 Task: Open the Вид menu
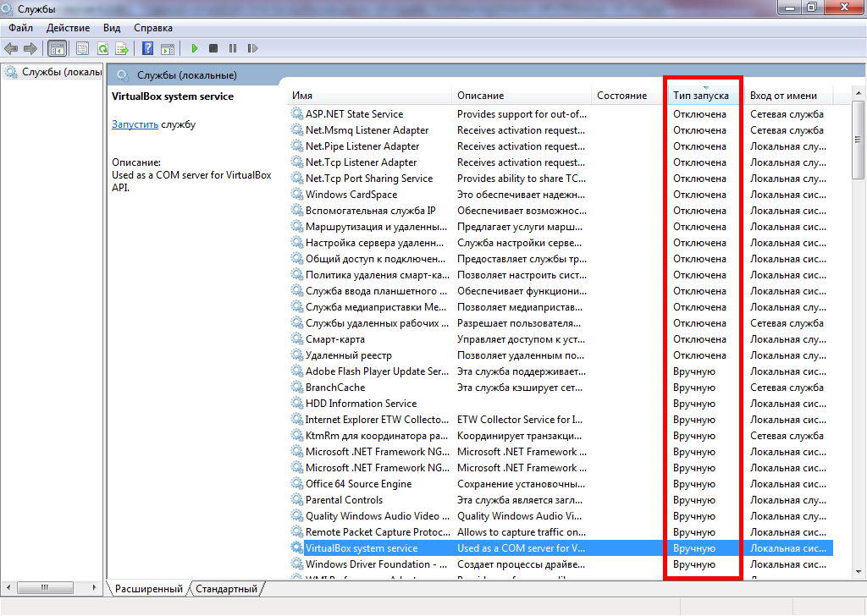click(x=112, y=28)
